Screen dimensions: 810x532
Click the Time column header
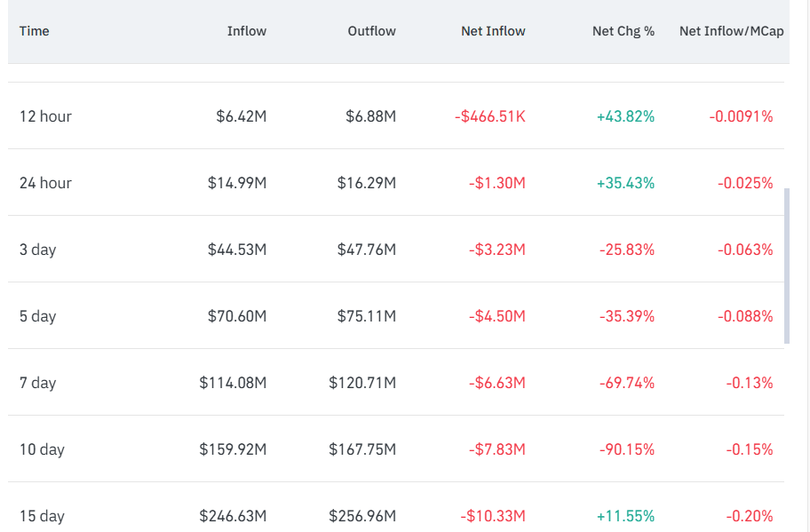[34, 31]
